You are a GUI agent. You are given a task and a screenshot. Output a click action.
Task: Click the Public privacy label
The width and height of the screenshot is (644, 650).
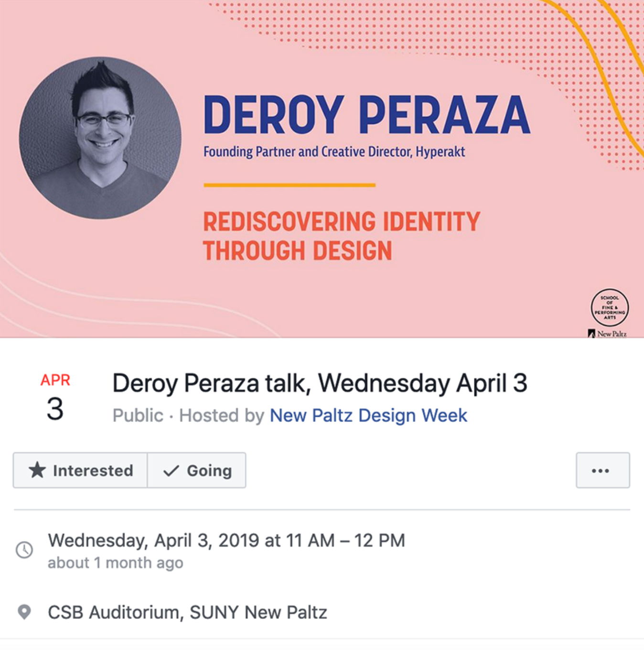[x=138, y=415]
